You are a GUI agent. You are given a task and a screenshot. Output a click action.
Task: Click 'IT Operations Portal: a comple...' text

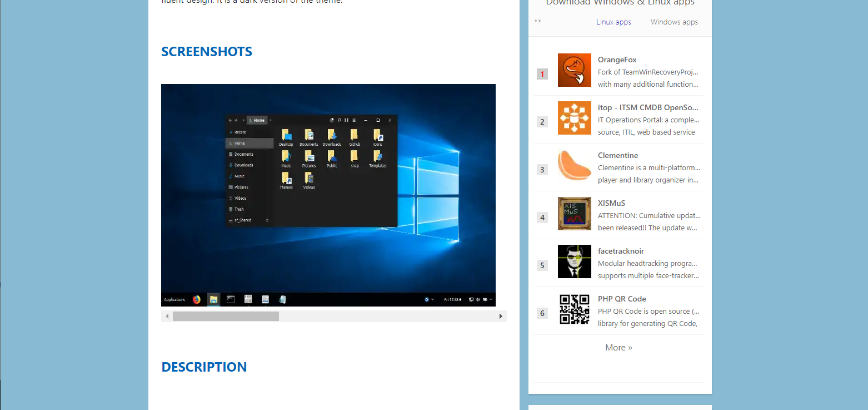[x=648, y=120]
